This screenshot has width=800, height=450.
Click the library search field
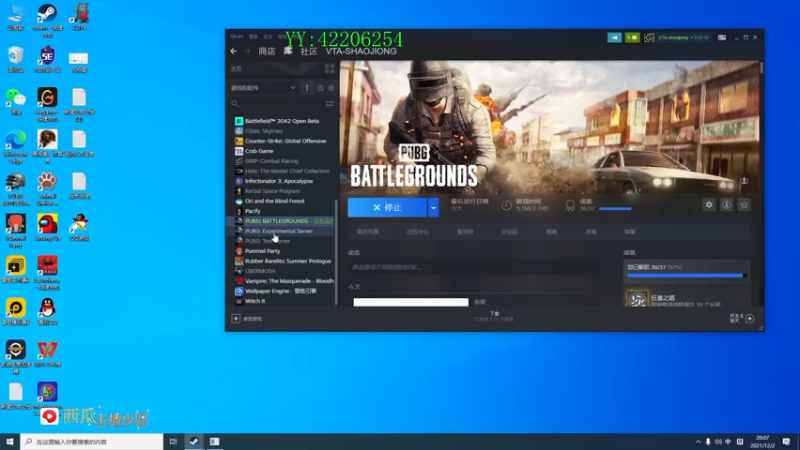(278, 104)
